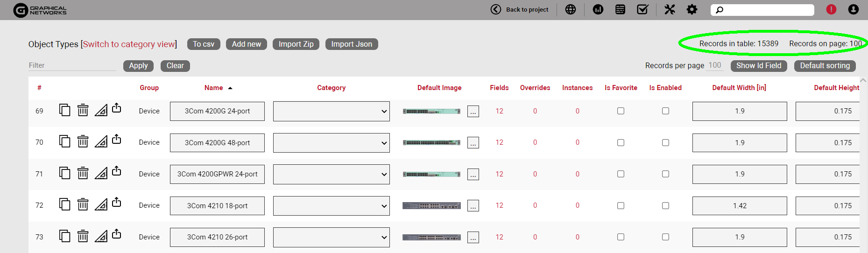
Task: Enable Is Enabled checkbox for row 70
Action: [x=665, y=143]
